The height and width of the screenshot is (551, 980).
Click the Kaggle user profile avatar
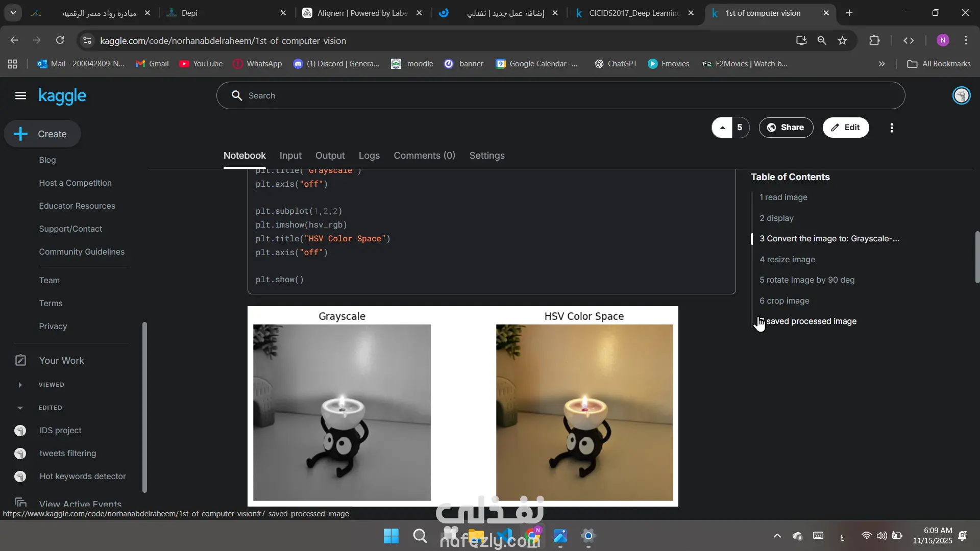coord(961,96)
